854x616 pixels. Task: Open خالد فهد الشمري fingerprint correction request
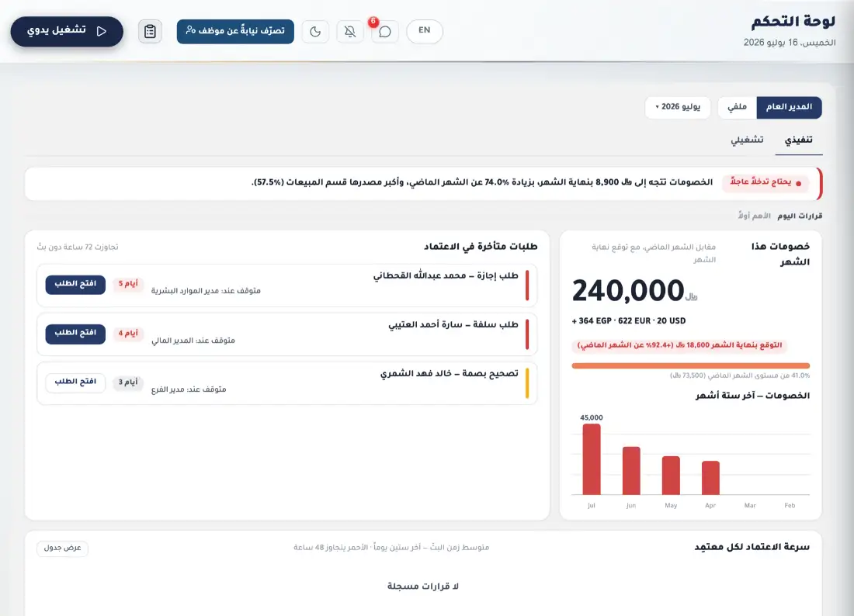point(75,382)
